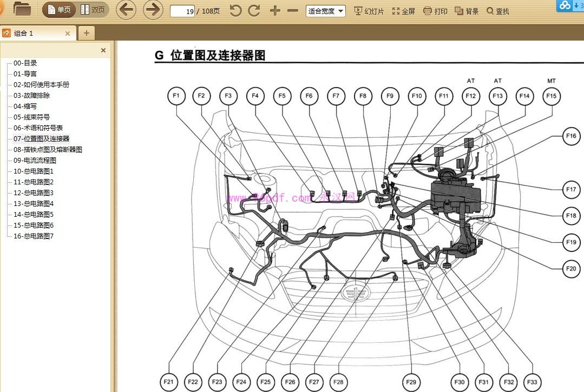Open bookmark 06-术语和符号表

click(38, 128)
